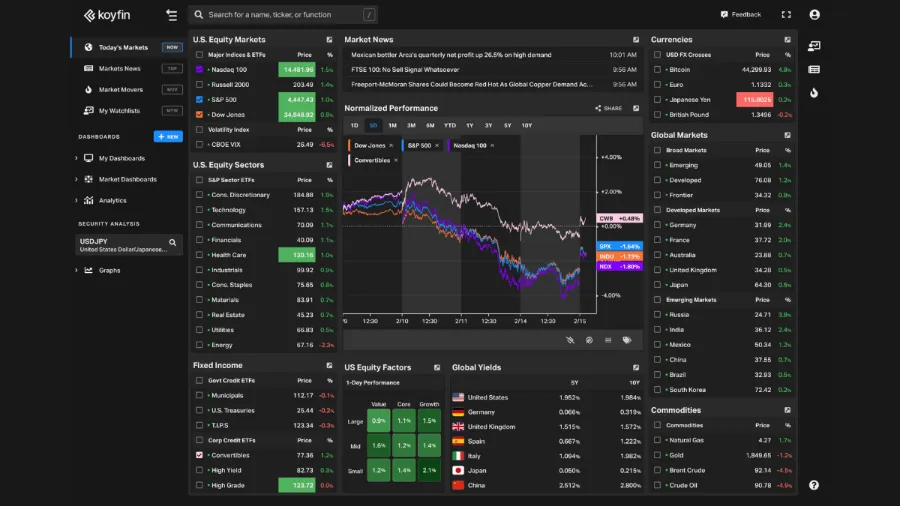This screenshot has height=506, width=900.
Task: Open the right sidebar flame icon
Action: (814, 93)
